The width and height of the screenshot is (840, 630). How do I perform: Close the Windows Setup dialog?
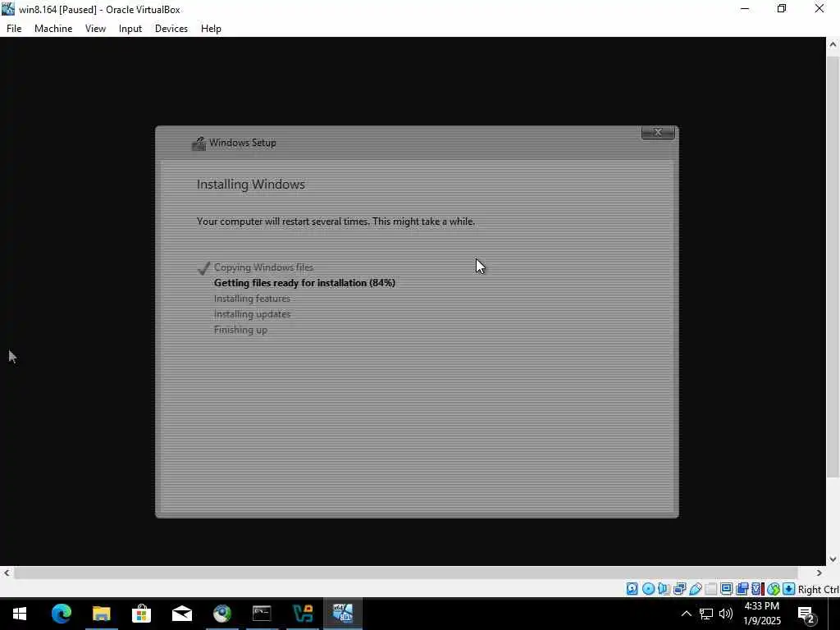tap(658, 132)
